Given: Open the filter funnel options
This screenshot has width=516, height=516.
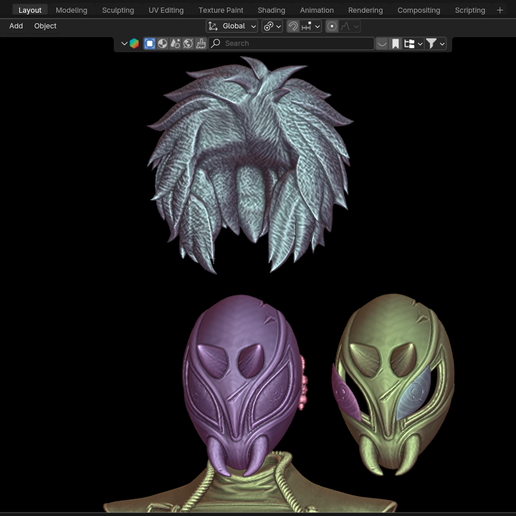Looking at the screenshot, I should pos(435,44).
